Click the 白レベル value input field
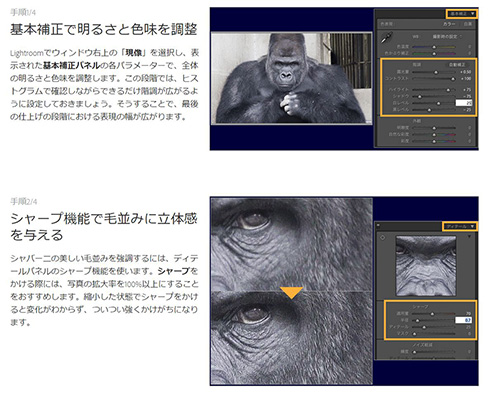Viewport: 490px width, 394px height. (464, 103)
